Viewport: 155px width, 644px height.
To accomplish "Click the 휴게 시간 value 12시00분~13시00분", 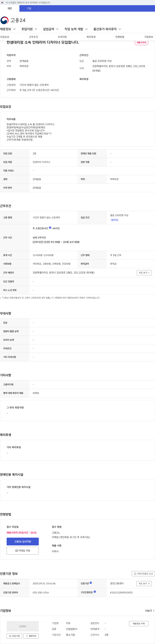I will [43, 255].
